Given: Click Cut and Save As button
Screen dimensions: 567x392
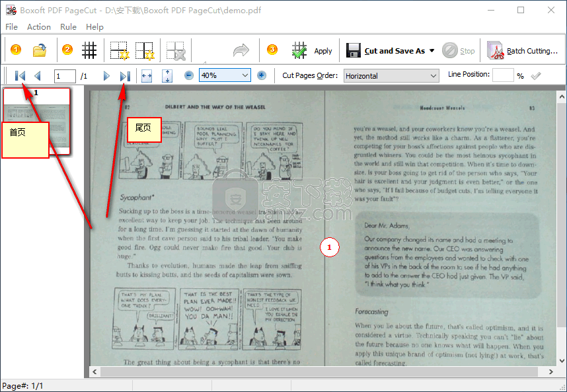Looking at the screenshot, I should 395,51.
